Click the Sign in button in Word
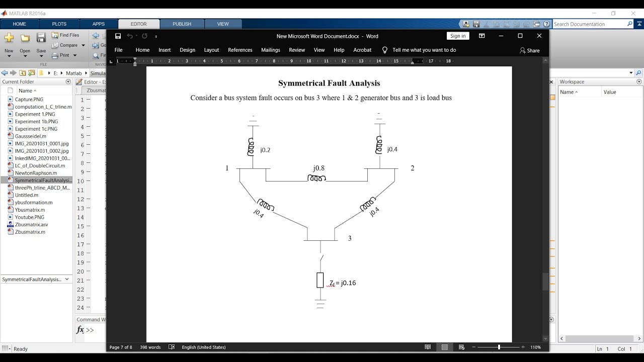644x362 pixels. (x=458, y=36)
